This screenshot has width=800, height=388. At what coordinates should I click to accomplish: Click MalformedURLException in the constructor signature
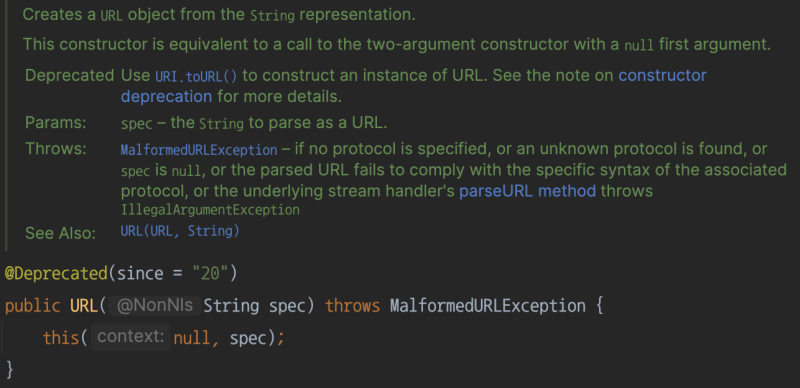tap(488, 306)
